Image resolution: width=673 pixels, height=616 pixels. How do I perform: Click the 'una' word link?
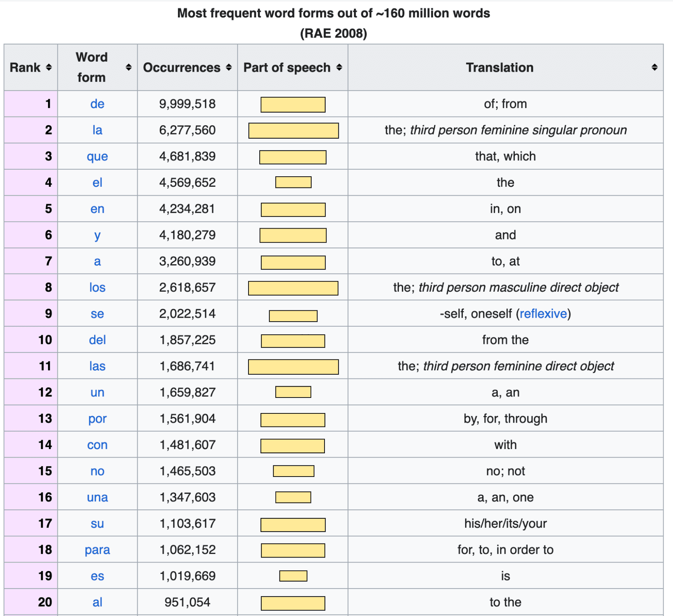coord(97,497)
